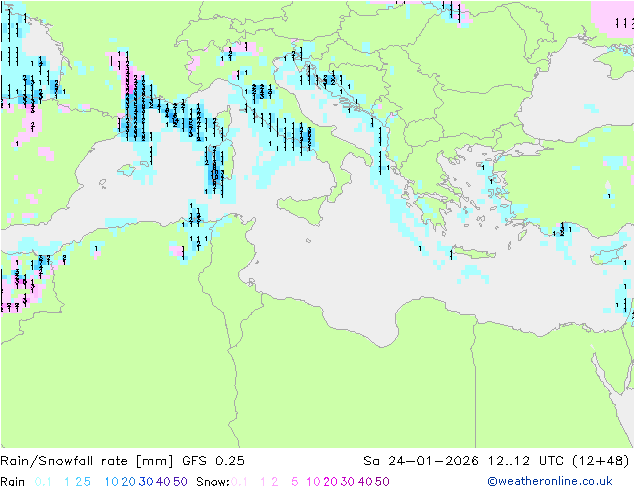This screenshot has width=634, height=490.
Task: Click the ©weatheronline.co.uk copyright link
Action: point(550,481)
